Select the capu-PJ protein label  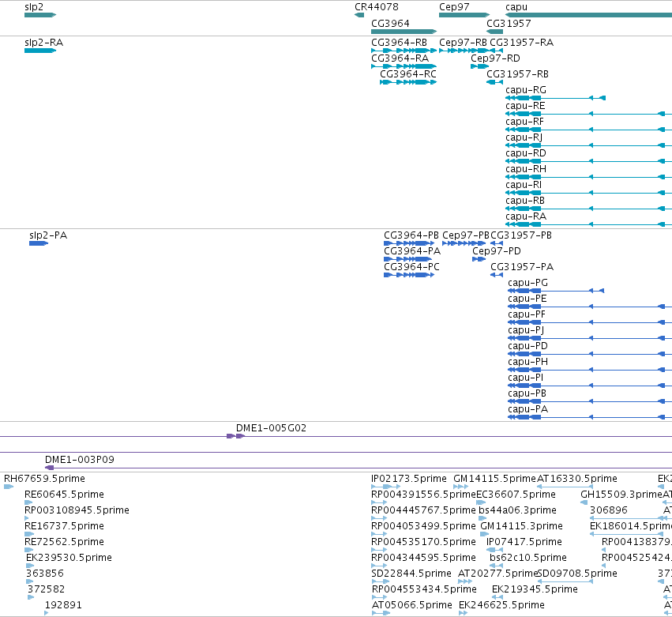pos(526,330)
